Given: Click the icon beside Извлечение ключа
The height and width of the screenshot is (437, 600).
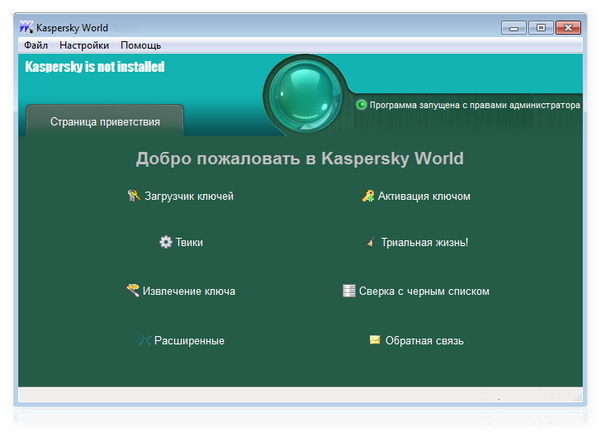Looking at the screenshot, I should (x=133, y=290).
